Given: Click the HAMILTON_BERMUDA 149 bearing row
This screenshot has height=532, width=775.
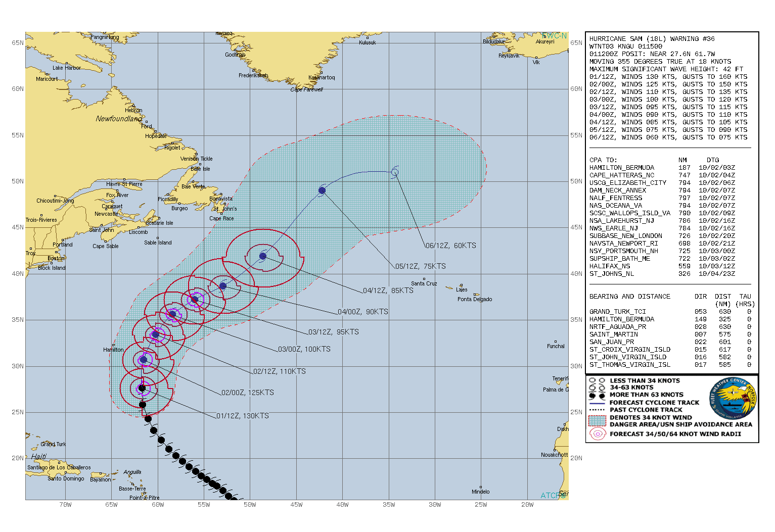Looking at the screenshot, I should 670,319.
